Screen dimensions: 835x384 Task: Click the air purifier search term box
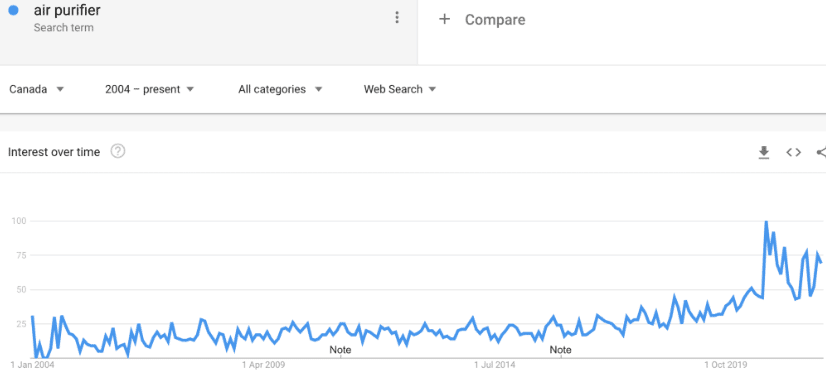click(x=209, y=32)
